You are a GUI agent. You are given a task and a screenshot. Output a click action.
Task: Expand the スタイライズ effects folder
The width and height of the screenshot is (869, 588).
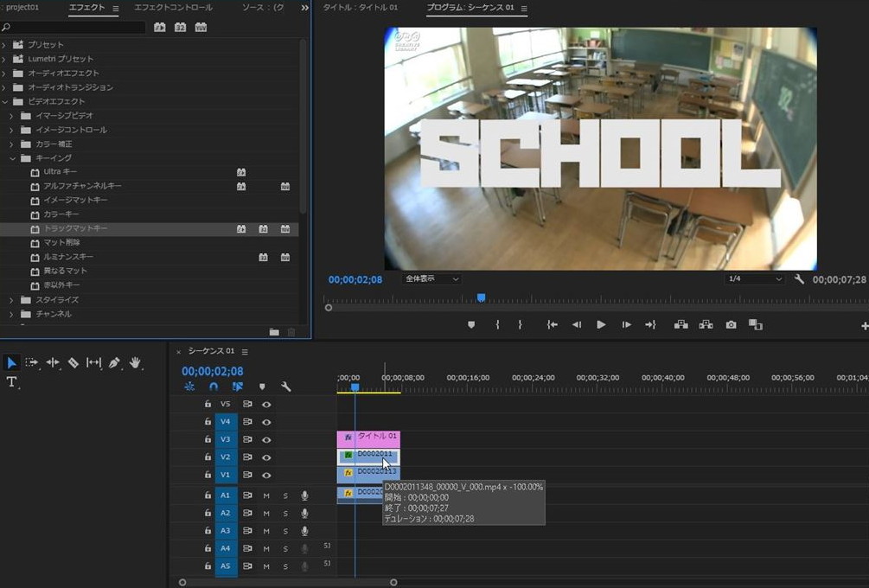pos(12,300)
